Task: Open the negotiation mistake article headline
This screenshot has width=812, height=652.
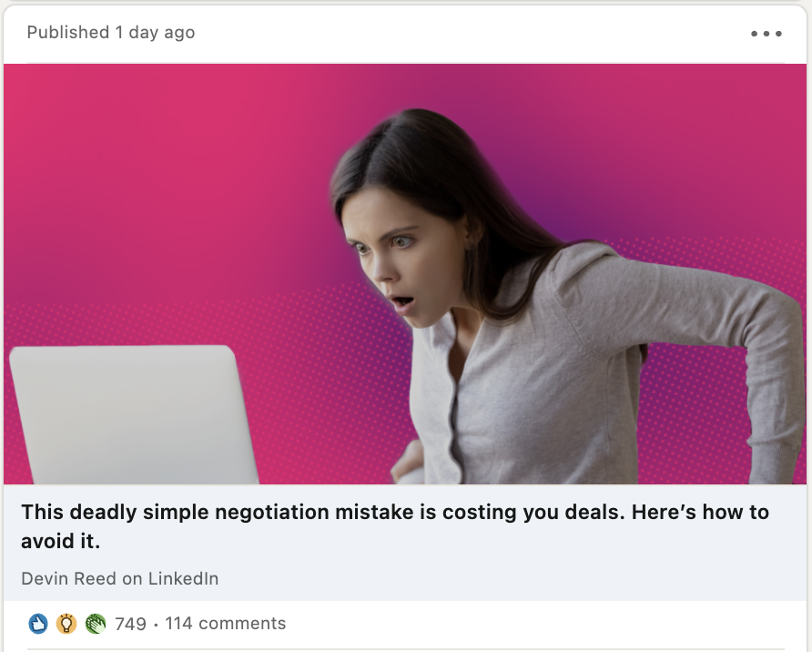Action: [395, 526]
